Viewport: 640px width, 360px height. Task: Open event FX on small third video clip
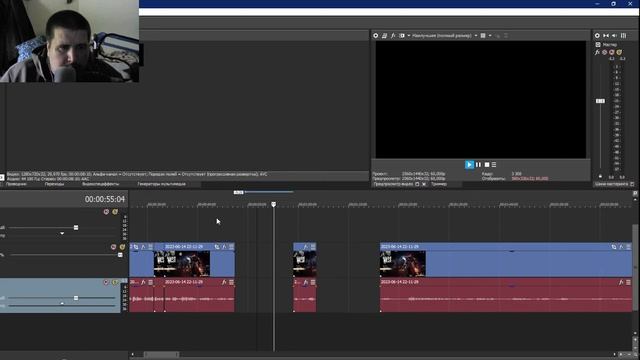click(x=305, y=247)
